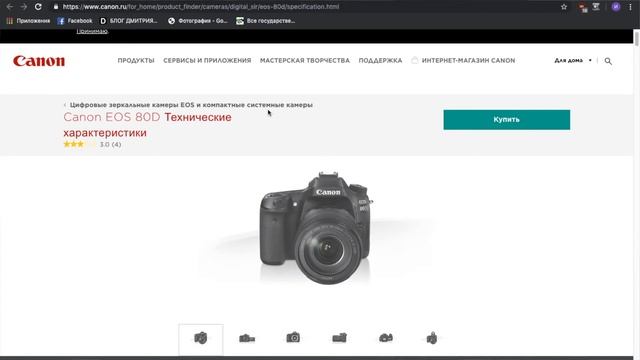Open Chrome's three-dot menu
640x360 pixels.
(x=631, y=7)
